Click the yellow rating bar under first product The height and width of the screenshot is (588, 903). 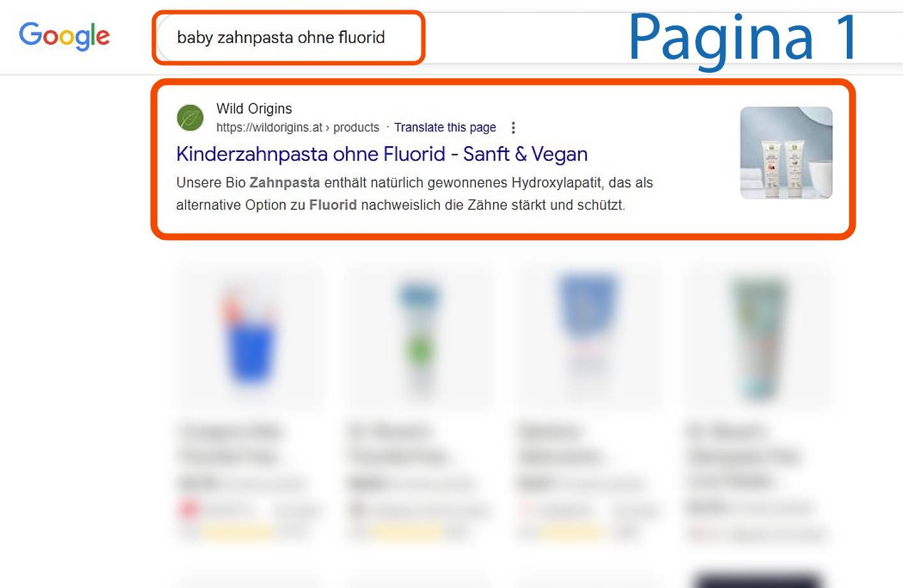click(x=238, y=531)
